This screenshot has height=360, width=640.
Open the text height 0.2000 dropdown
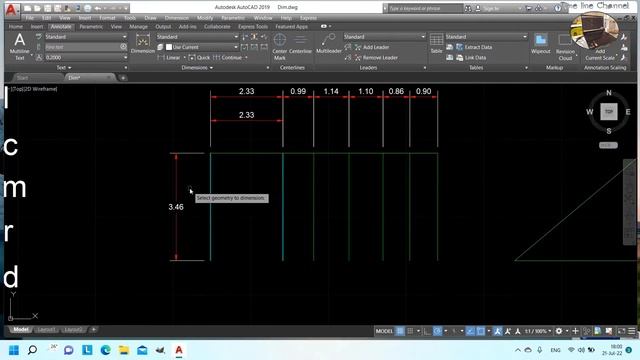pos(86,58)
